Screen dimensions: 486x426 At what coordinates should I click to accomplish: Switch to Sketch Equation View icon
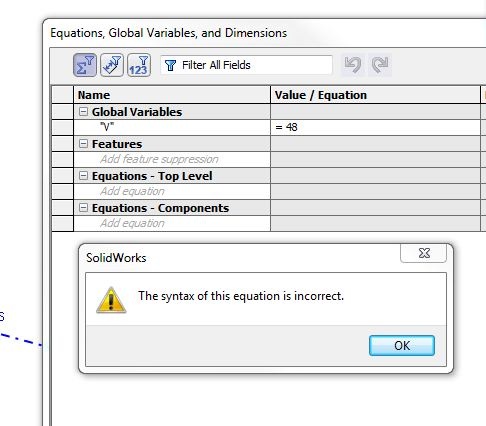(x=112, y=65)
